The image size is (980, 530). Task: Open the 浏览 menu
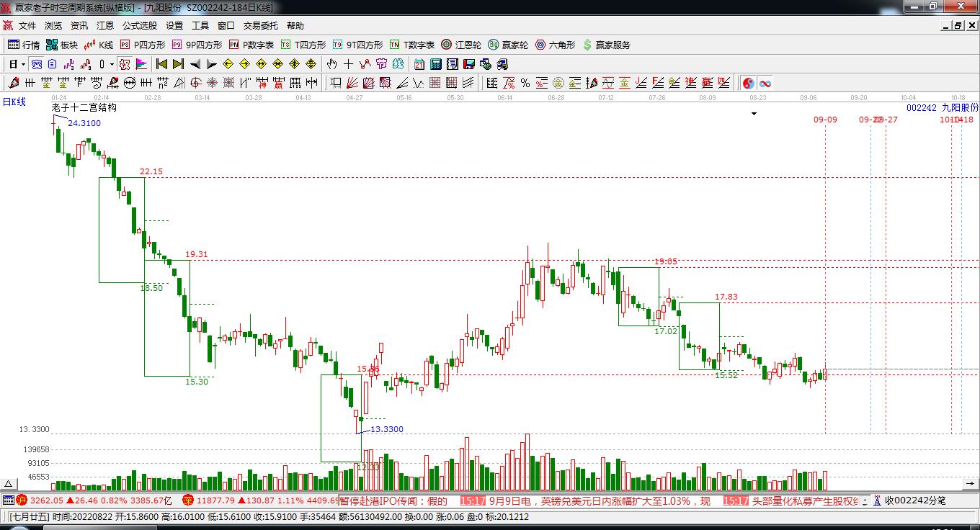coord(53,25)
